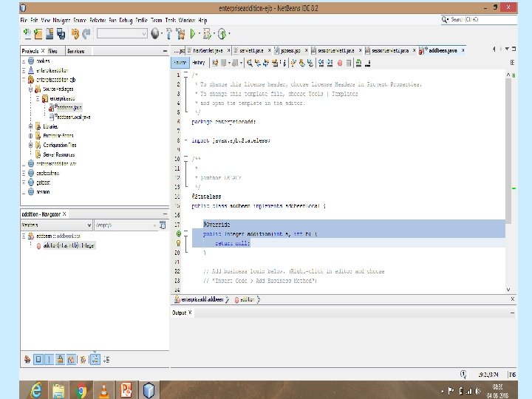Expand the Enterprise Beans node

coord(30,136)
